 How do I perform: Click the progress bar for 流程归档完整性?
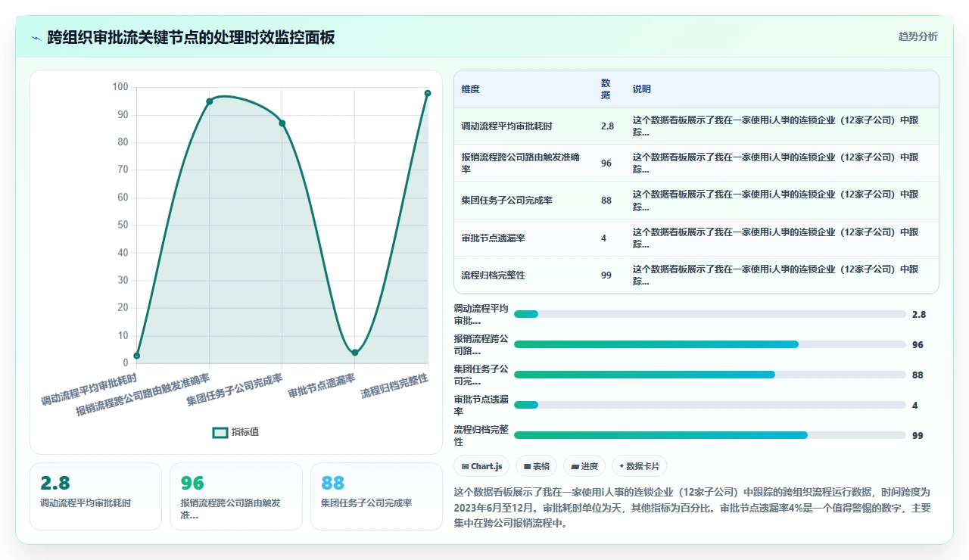[709, 435]
